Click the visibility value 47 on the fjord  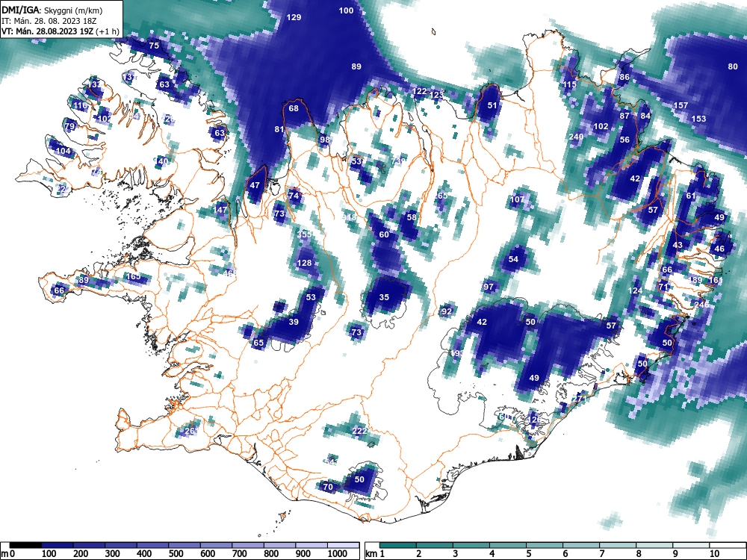coord(255,185)
